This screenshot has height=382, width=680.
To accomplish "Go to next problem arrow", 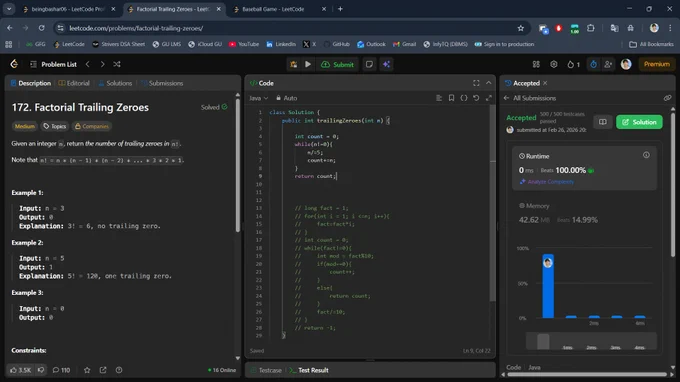I will coord(102,64).
